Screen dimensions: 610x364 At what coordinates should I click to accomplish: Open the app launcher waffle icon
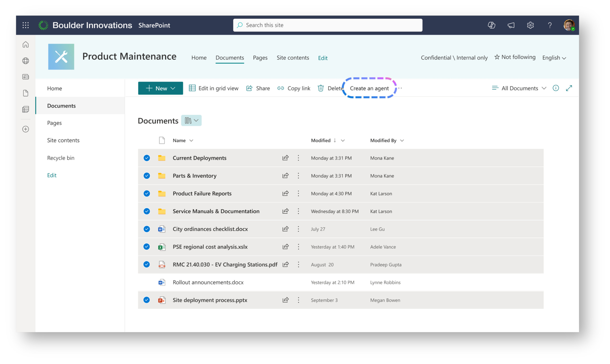[x=25, y=25]
